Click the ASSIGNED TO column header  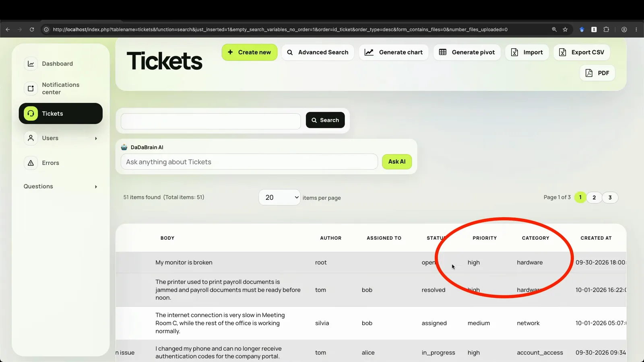[x=384, y=238]
